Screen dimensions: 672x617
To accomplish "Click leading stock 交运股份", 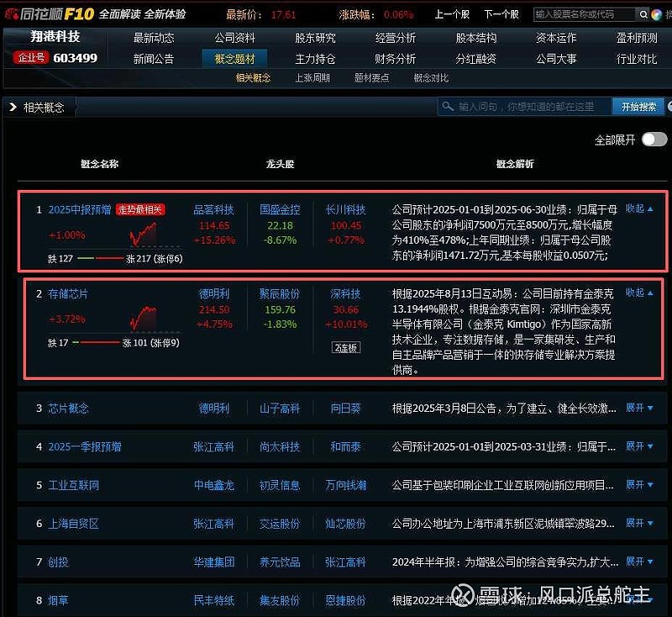I will (x=280, y=524).
